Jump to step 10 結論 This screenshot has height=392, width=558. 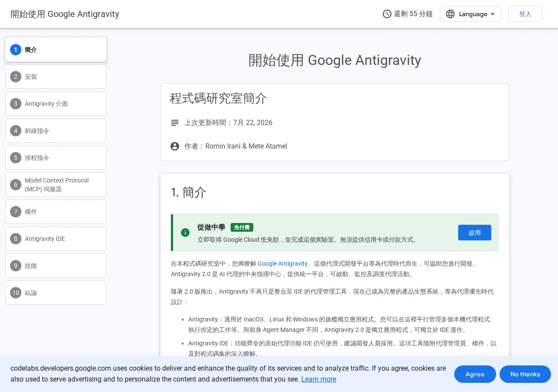point(56,293)
